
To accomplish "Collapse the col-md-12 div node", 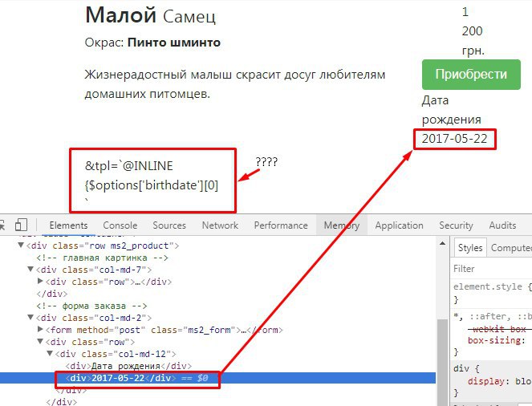I will (50, 353).
